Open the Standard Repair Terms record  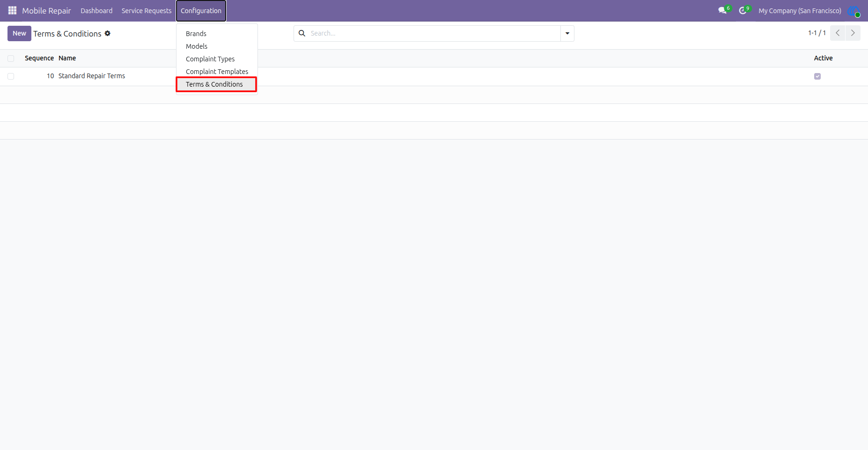tap(92, 76)
